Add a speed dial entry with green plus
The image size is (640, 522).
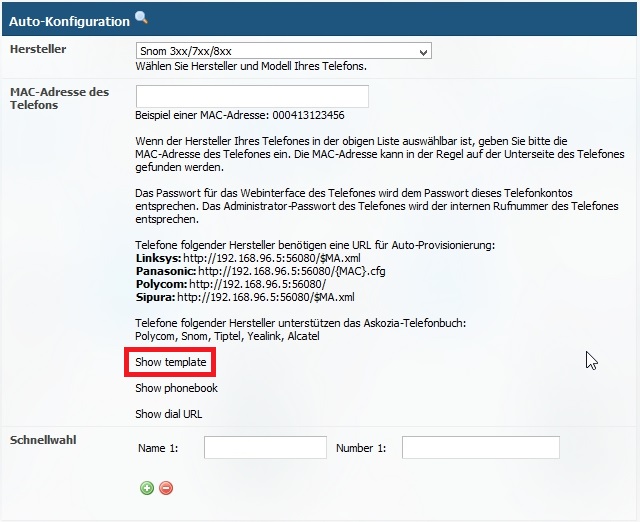point(147,488)
